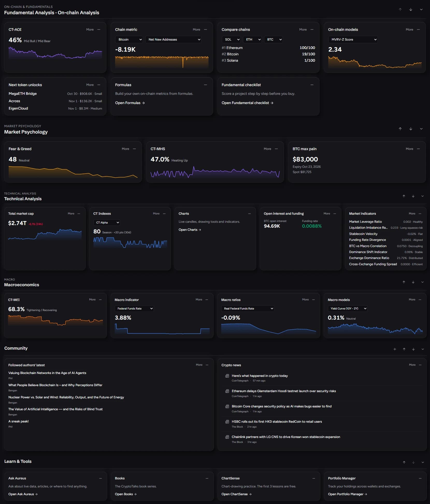Click the Liquidation Imbalance indicator row
The image size is (430, 504).
click(386, 228)
